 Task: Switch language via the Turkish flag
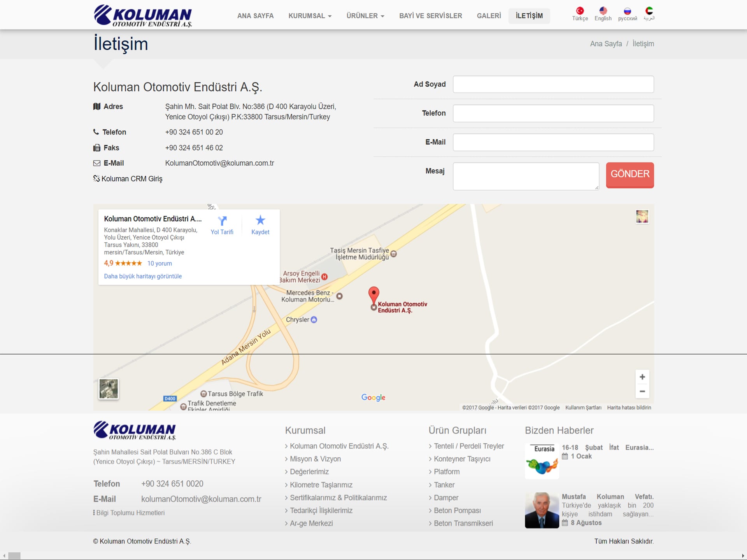(x=580, y=11)
